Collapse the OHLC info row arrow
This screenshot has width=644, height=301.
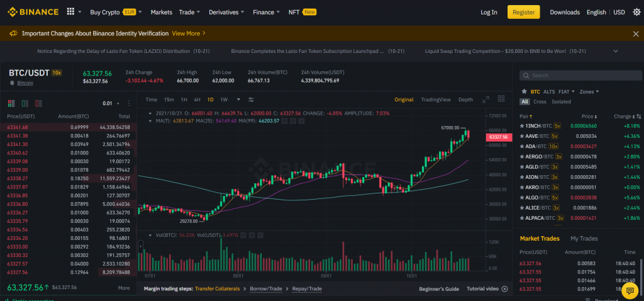[x=150, y=113]
